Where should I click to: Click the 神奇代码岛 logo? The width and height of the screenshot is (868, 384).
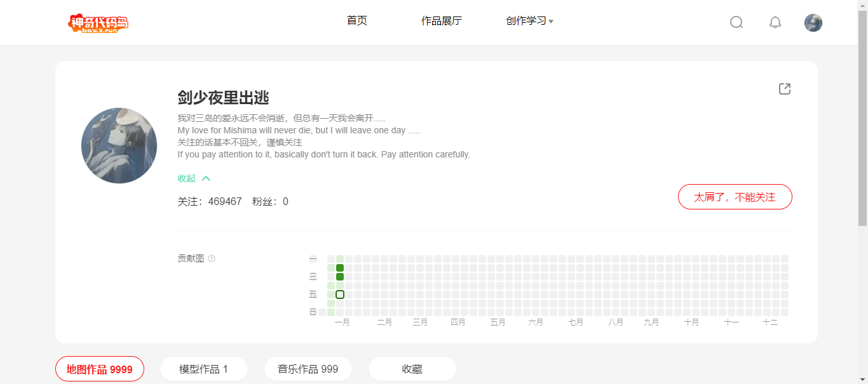[x=98, y=23]
